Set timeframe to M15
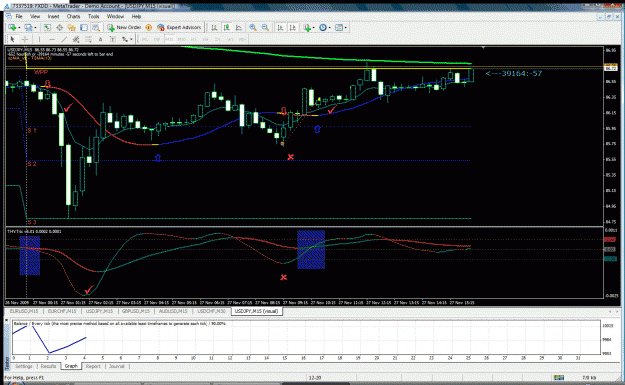Screen dimensions: 625x385 169,39
